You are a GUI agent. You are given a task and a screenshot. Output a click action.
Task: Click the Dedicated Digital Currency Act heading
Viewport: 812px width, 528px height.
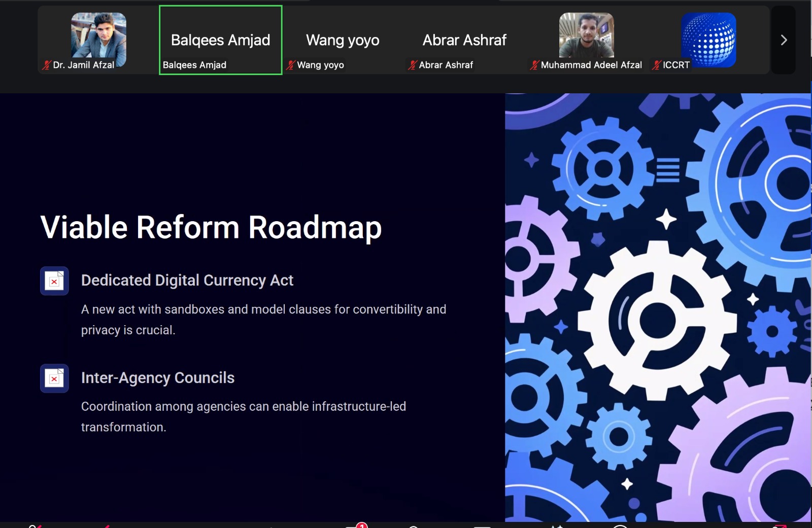pyautogui.click(x=187, y=280)
